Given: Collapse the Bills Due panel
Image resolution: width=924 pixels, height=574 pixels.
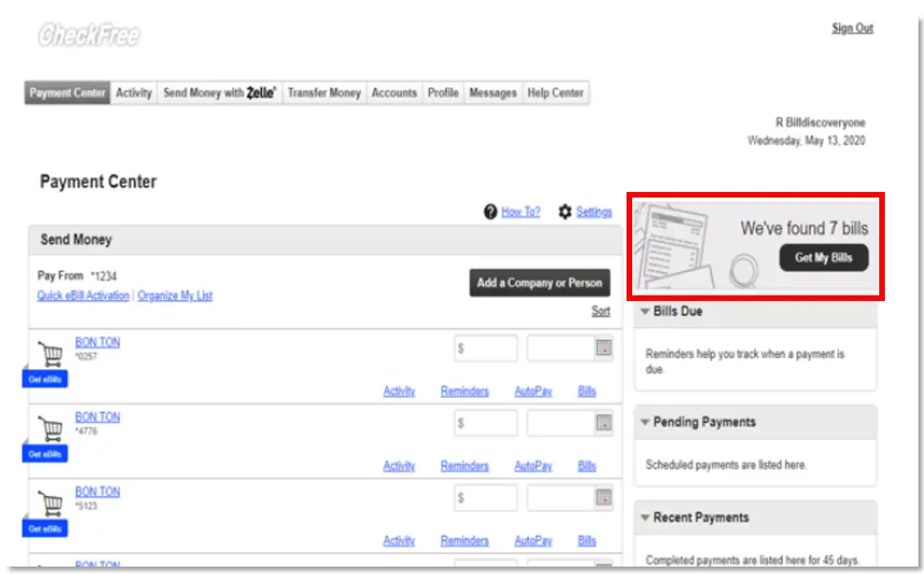Looking at the screenshot, I should point(644,311).
